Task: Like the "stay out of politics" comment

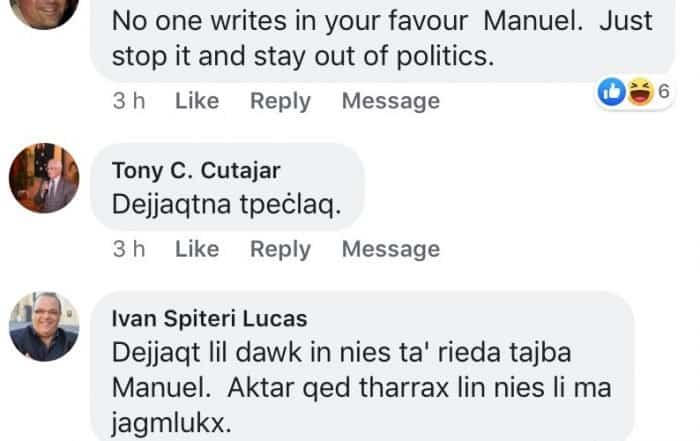Action: pyautogui.click(x=197, y=101)
